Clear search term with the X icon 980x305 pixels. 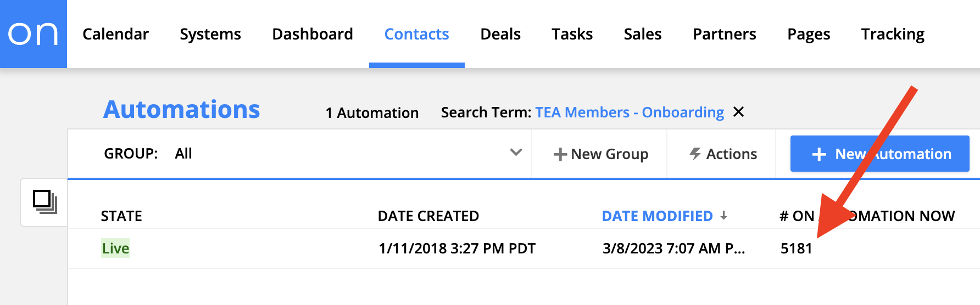click(x=739, y=112)
